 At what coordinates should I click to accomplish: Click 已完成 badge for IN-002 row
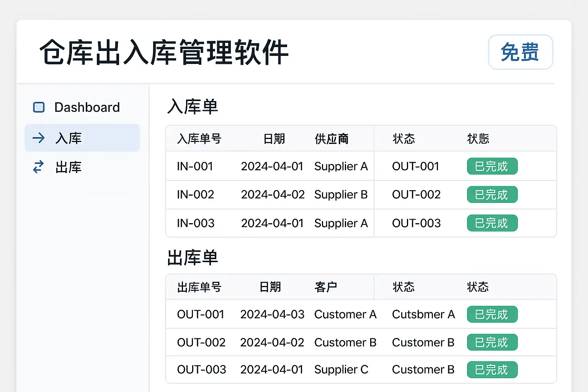pos(492,194)
